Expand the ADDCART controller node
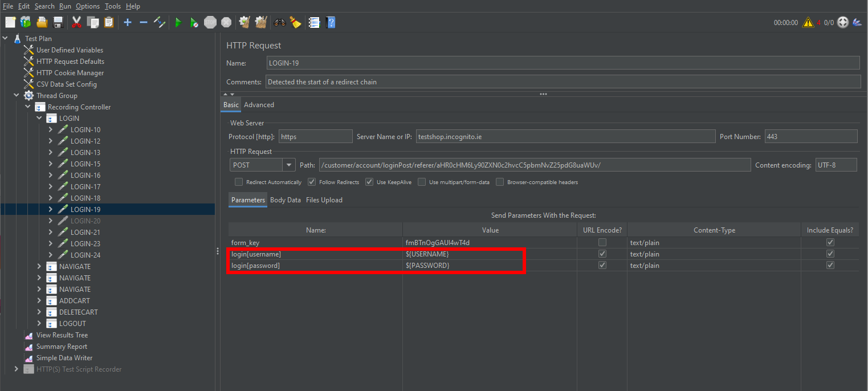 (39, 300)
